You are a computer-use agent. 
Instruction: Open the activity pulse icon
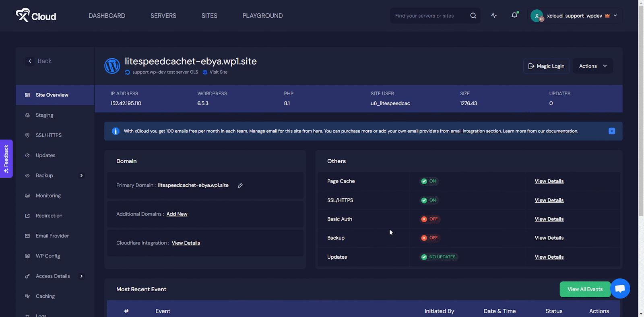(494, 16)
